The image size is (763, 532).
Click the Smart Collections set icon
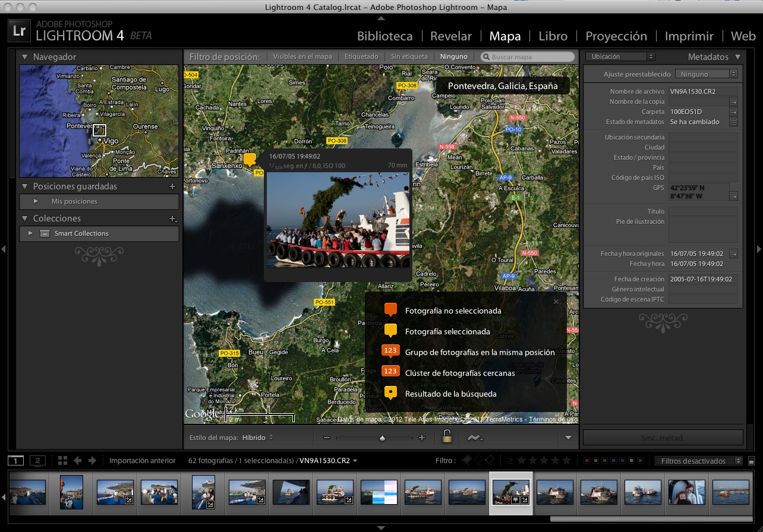coord(45,233)
